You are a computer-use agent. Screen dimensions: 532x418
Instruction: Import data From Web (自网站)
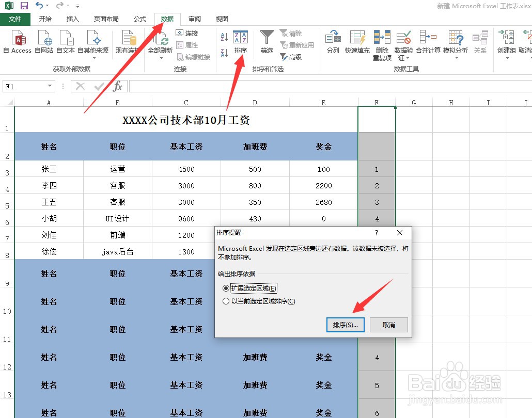click(x=44, y=41)
